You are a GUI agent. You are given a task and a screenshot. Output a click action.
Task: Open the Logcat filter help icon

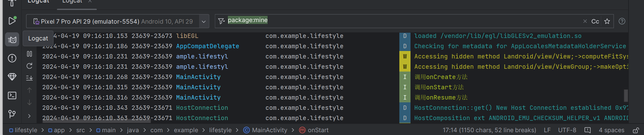point(622,21)
